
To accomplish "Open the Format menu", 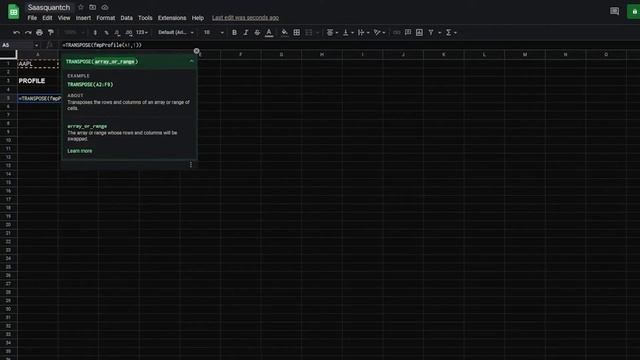I will pos(106,18).
